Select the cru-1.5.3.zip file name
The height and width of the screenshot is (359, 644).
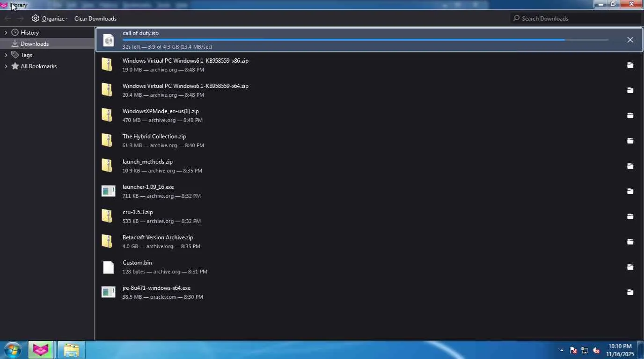pyautogui.click(x=138, y=212)
